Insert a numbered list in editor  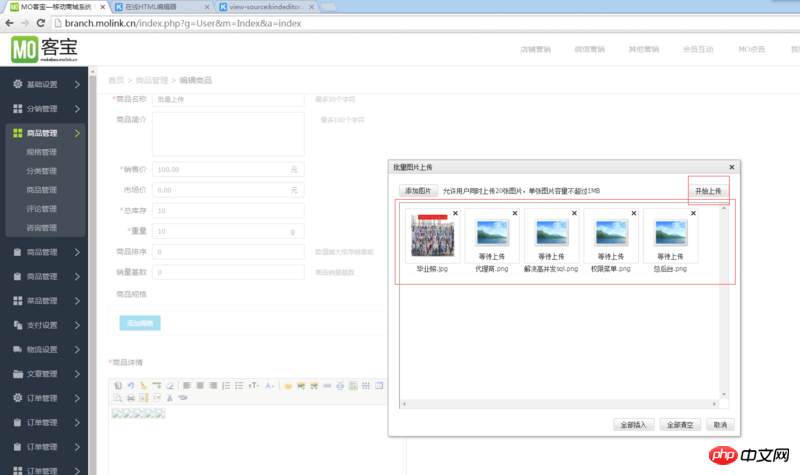click(226, 386)
